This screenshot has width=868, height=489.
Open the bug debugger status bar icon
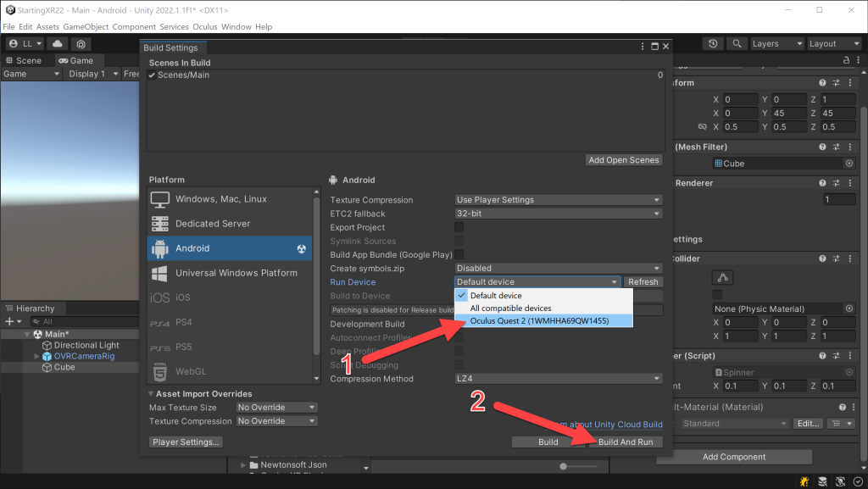coord(804,481)
